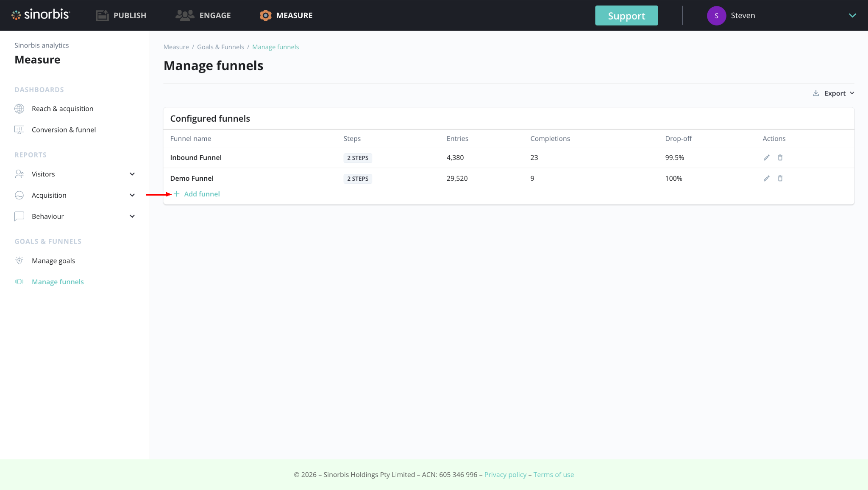Click the Publish icon in top navigation

[102, 15]
